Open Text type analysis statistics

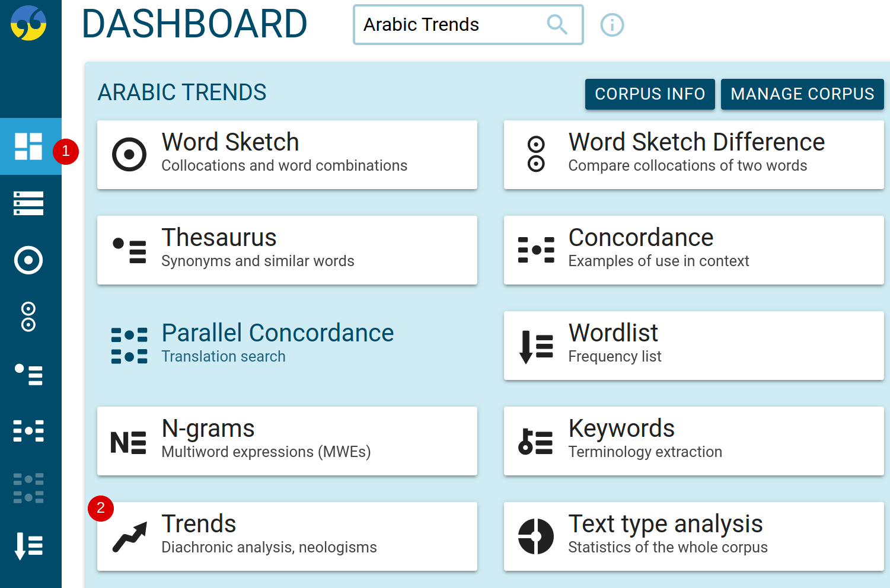(x=693, y=535)
